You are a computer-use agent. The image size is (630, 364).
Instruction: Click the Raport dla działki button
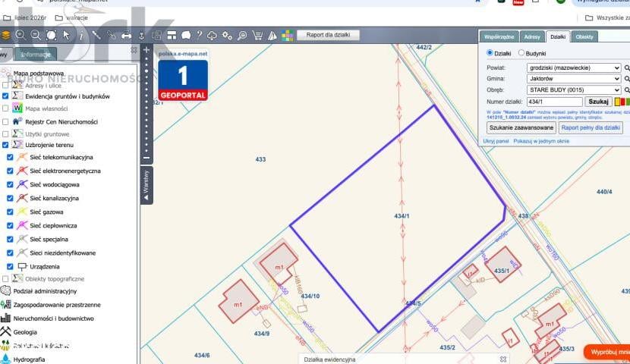pyautogui.click(x=328, y=35)
